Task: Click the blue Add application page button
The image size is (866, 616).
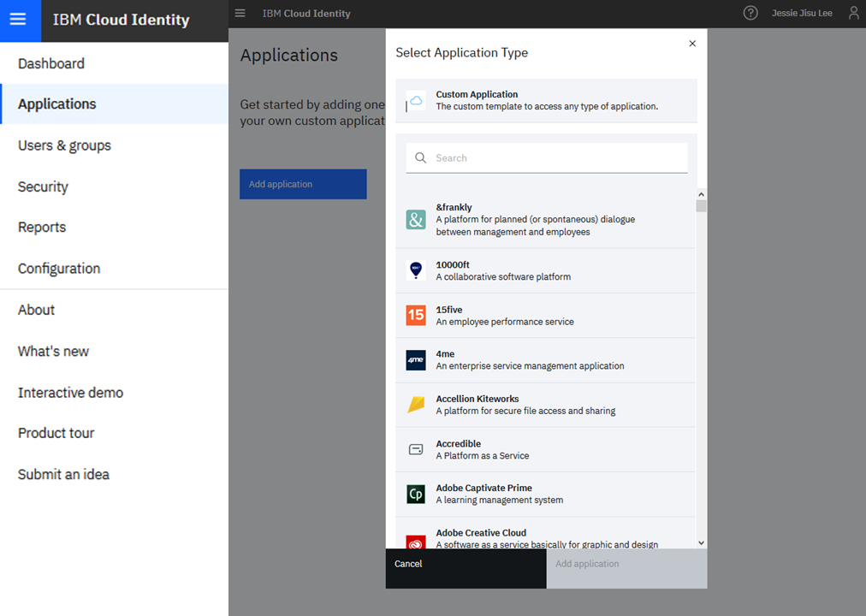Action: (x=303, y=184)
